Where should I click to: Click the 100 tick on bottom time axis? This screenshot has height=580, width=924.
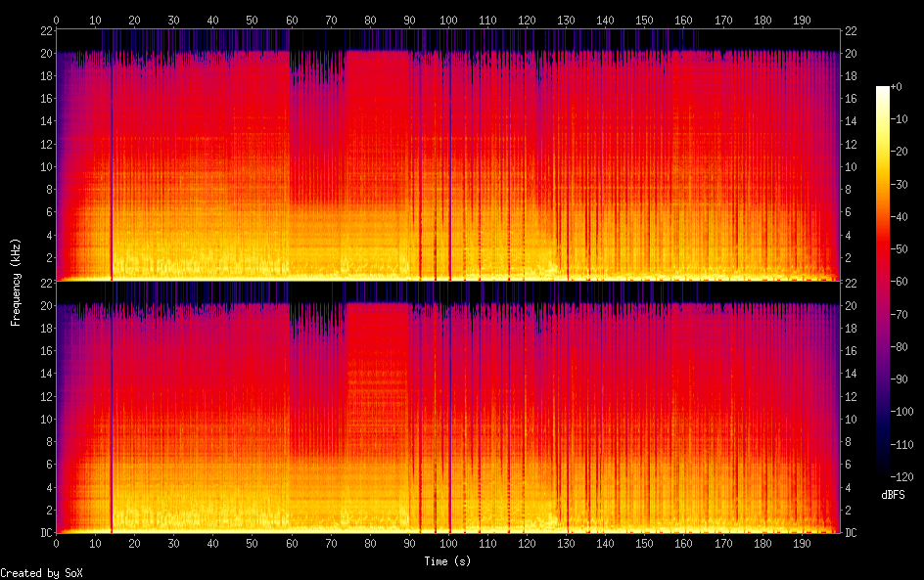[449, 542]
